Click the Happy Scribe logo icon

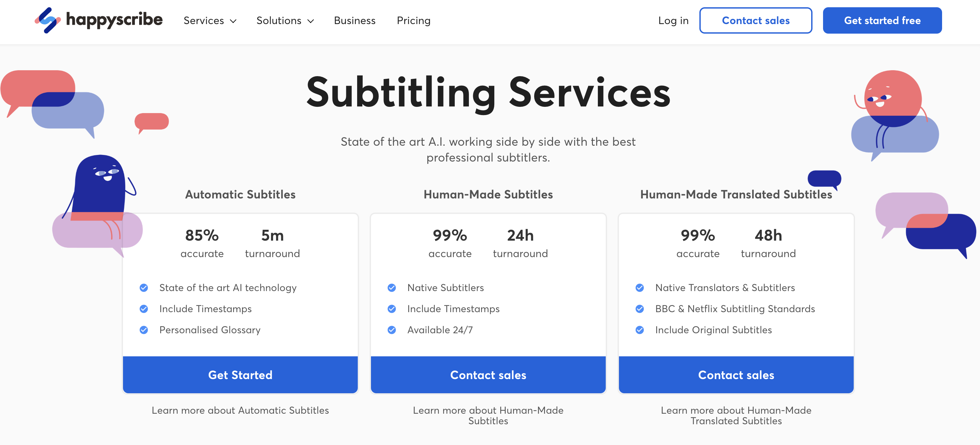[48, 20]
